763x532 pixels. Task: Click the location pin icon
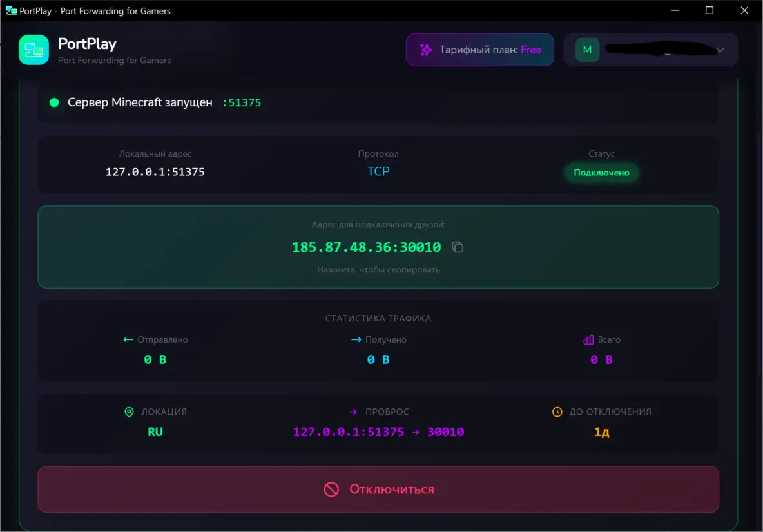point(129,412)
